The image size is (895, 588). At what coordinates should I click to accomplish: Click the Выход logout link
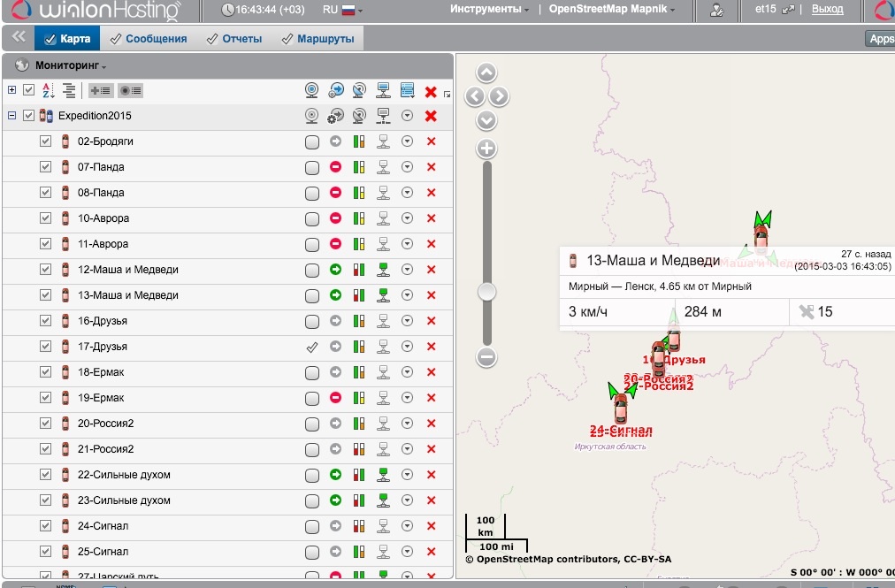[x=827, y=10]
